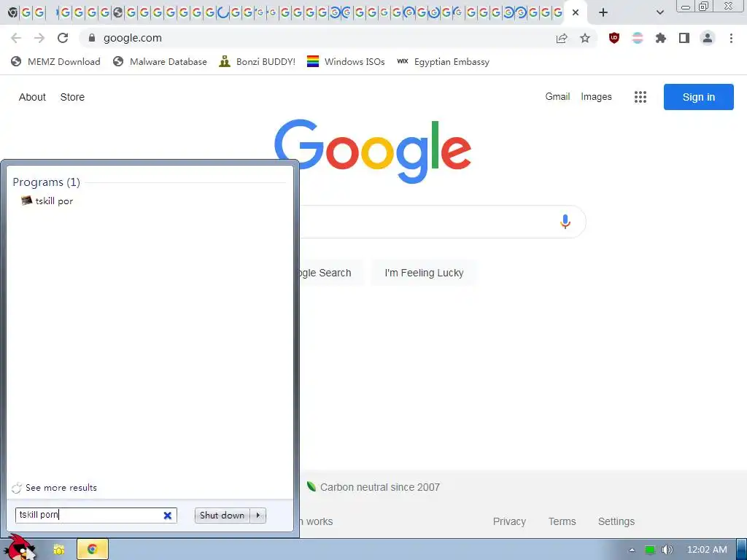Click the lock site info icon

pyautogui.click(x=92, y=38)
